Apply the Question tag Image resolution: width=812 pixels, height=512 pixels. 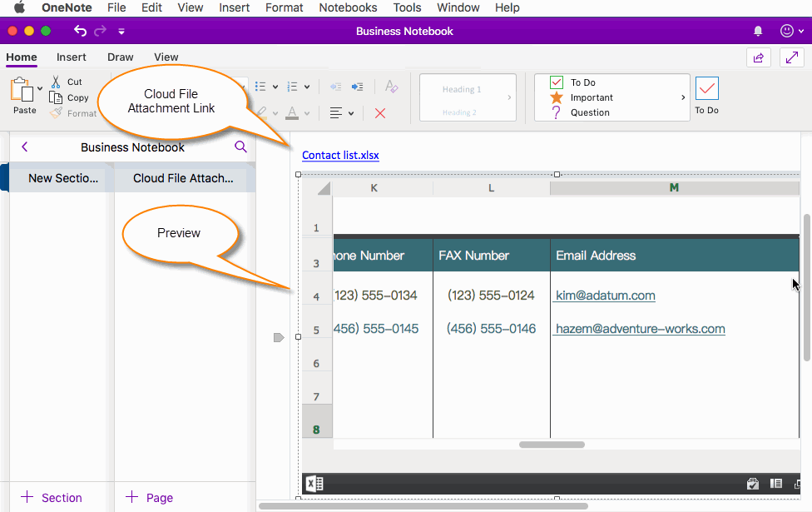click(x=580, y=112)
